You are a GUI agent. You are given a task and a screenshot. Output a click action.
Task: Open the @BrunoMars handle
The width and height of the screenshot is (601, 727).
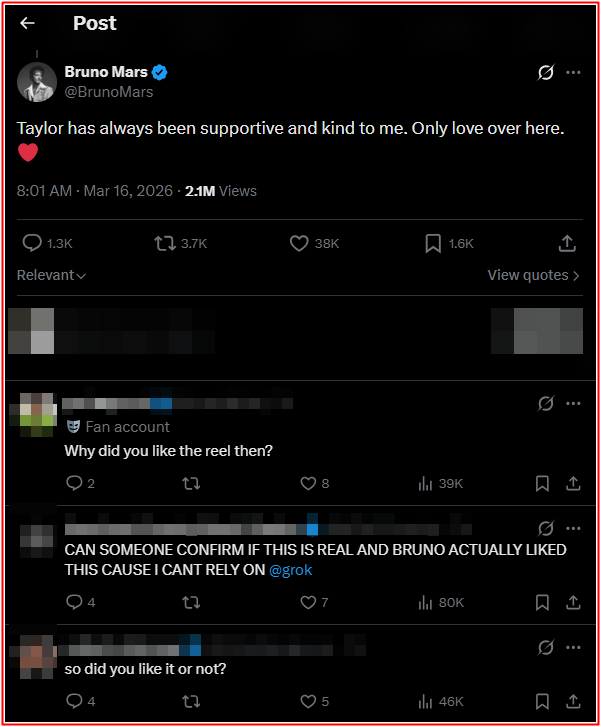(x=109, y=92)
